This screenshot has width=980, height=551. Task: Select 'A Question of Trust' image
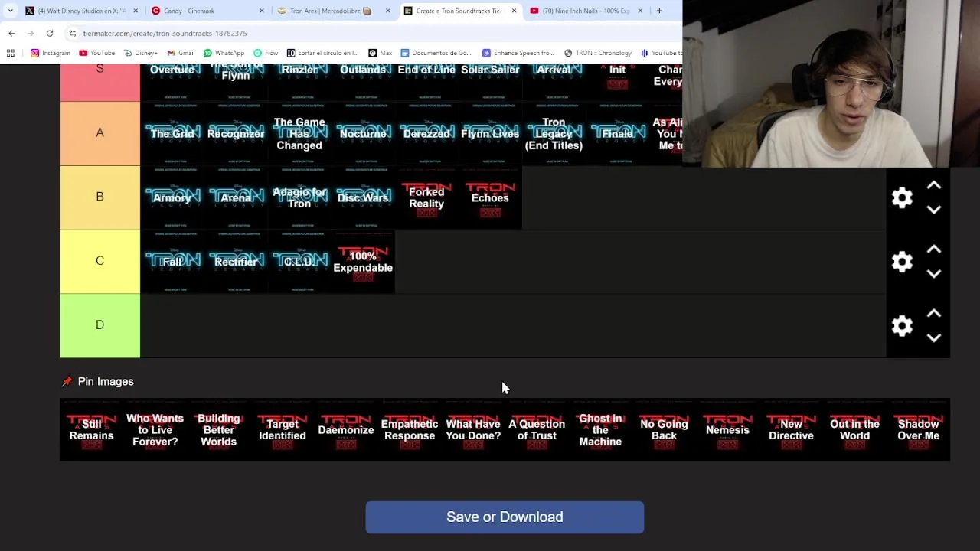[x=537, y=430]
